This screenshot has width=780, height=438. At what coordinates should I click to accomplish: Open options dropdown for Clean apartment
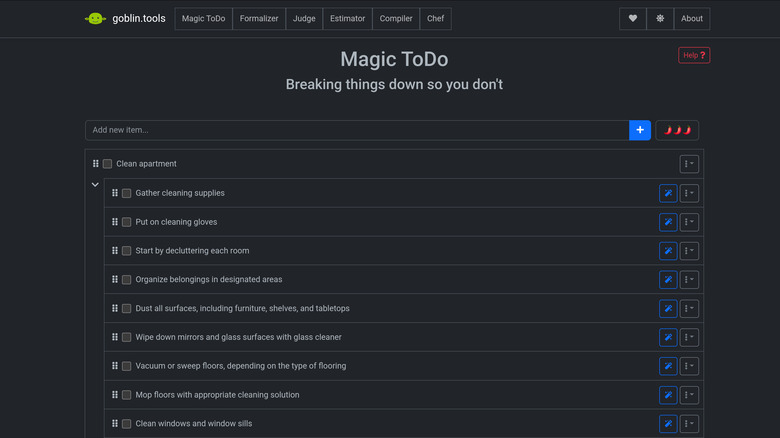pos(688,164)
